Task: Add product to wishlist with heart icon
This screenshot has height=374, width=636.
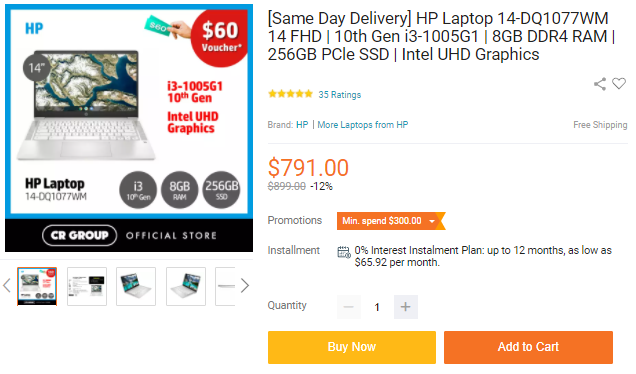Action: tap(619, 84)
